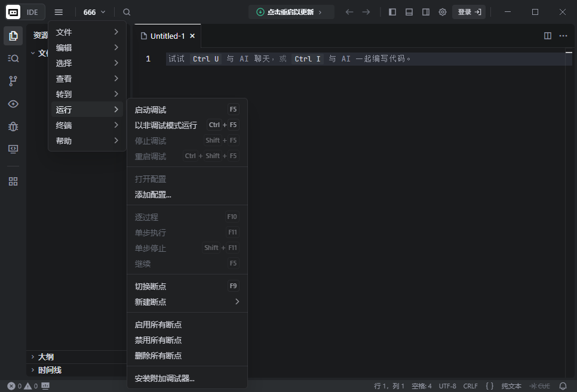This screenshot has height=392, width=577.
Task: Click the magnifier search icon in title bar
Action: pos(127,12)
